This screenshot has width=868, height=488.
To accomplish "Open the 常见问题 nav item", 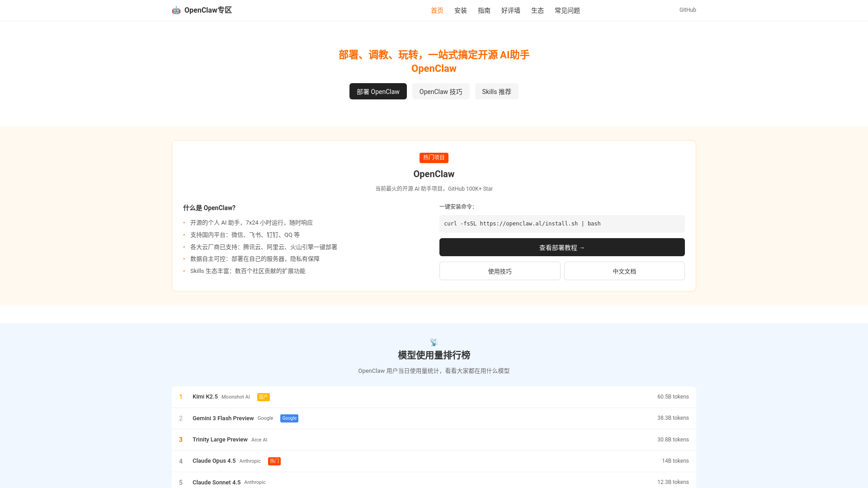I will coord(567,10).
